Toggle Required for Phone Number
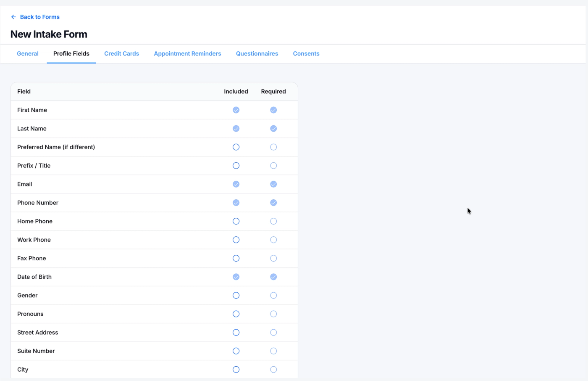Screen dimensions: 588x381 coord(273,203)
